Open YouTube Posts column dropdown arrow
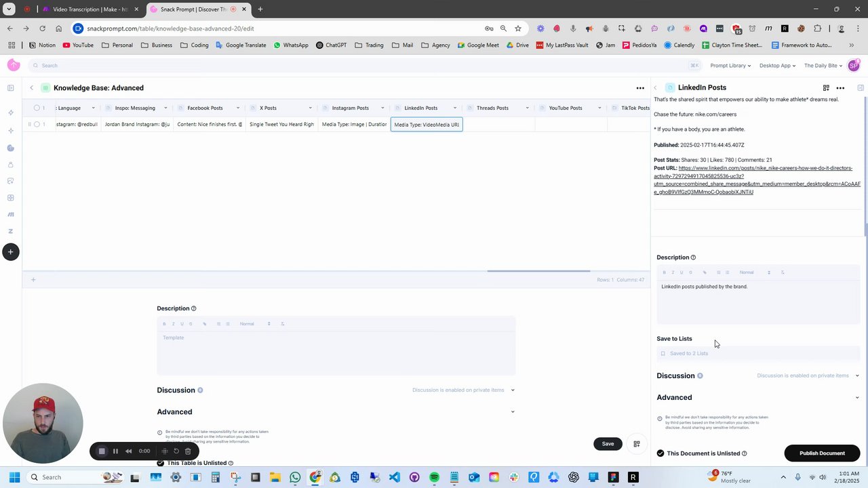This screenshot has width=868, height=488. click(x=599, y=108)
